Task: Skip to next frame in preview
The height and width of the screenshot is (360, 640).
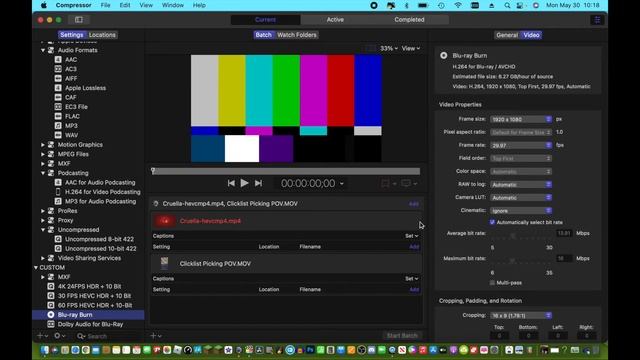Action: (258, 183)
